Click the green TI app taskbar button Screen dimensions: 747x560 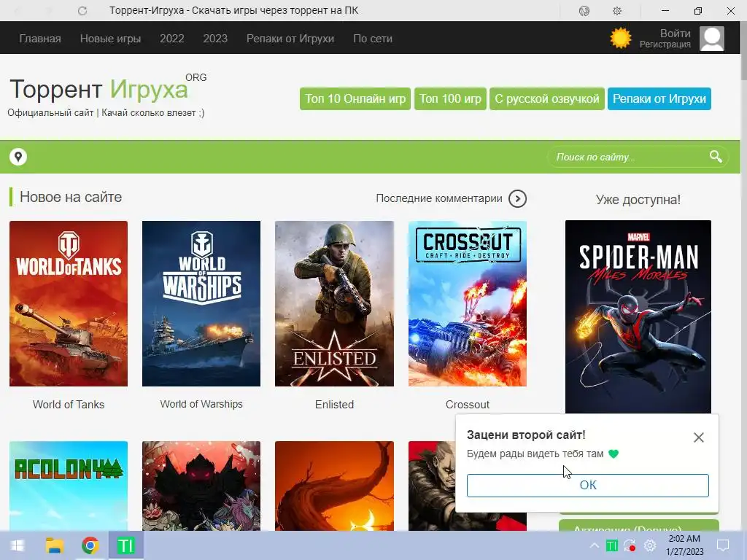[x=125, y=545]
